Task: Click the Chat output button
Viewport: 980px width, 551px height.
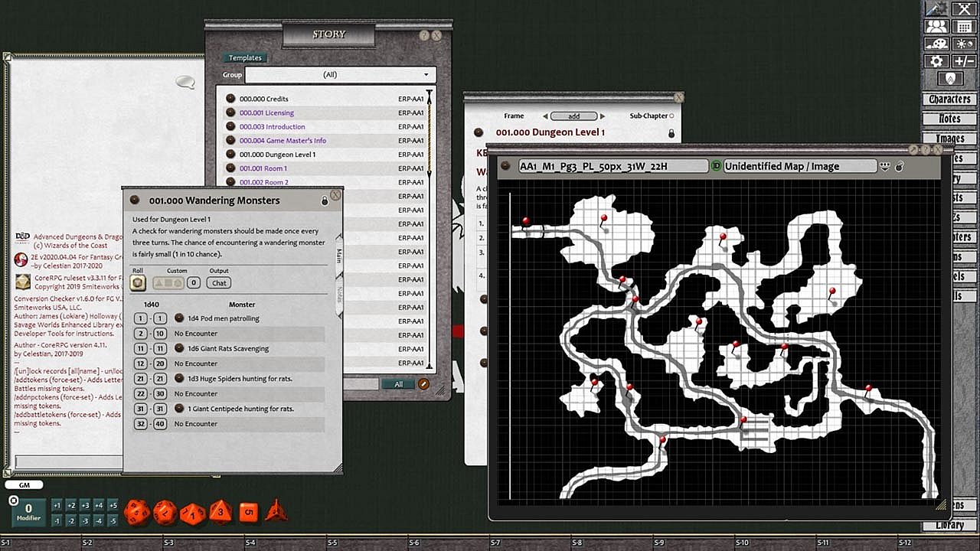Action: [x=219, y=283]
